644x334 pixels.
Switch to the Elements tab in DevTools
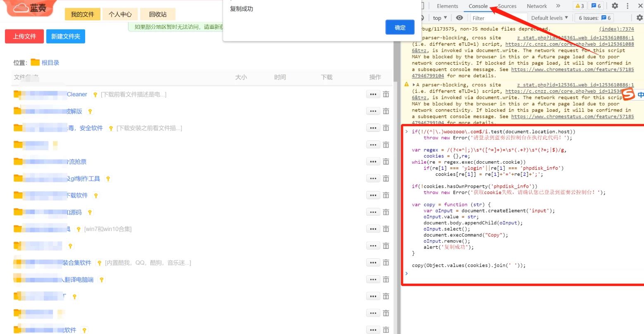click(447, 6)
